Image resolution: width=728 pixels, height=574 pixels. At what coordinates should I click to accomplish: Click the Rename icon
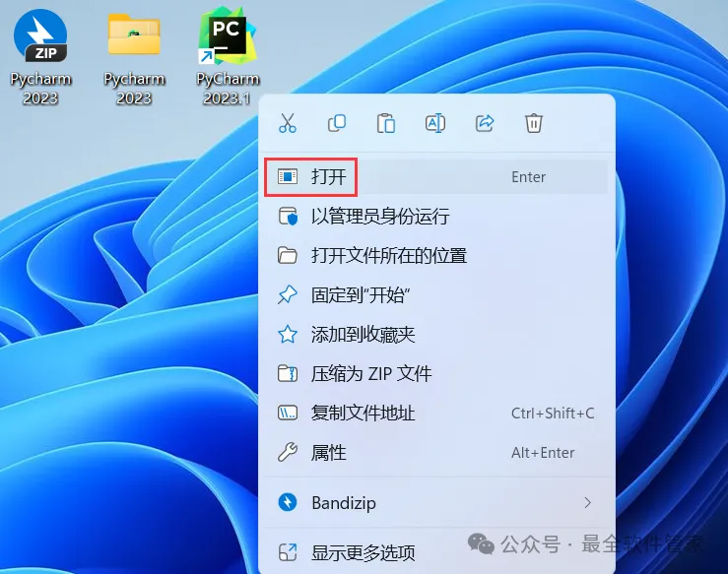pos(435,123)
